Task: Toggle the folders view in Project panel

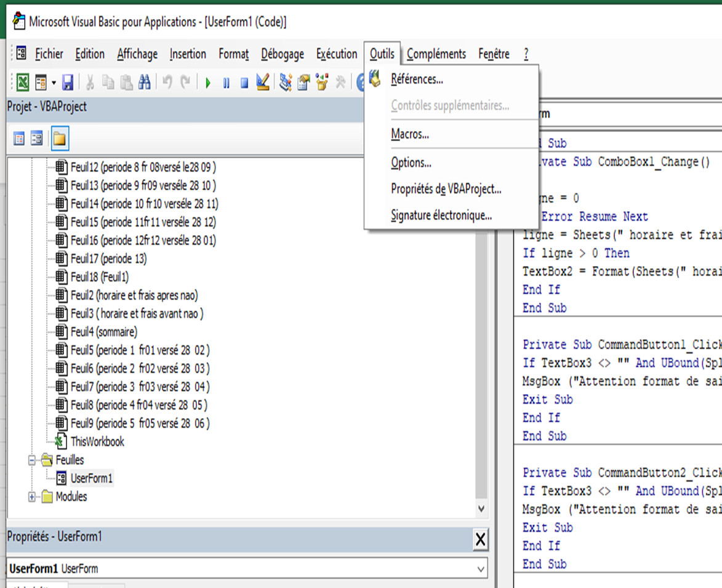Action: point(59,139)
